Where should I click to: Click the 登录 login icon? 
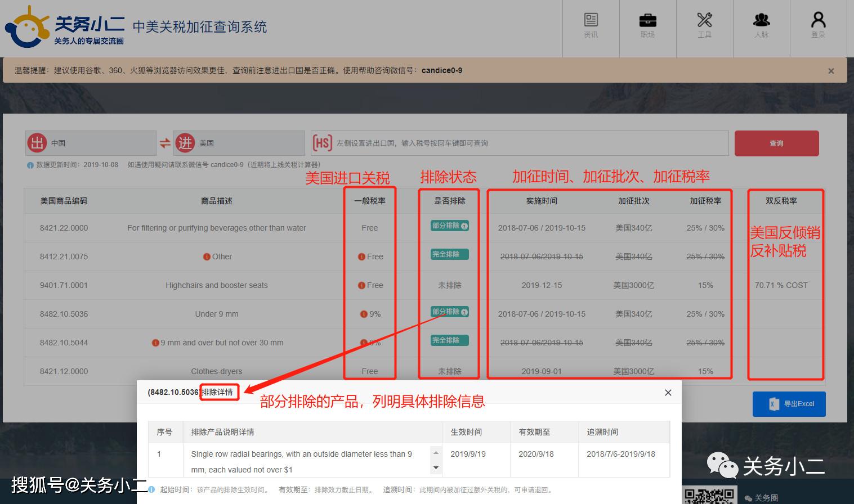(819, 26)
